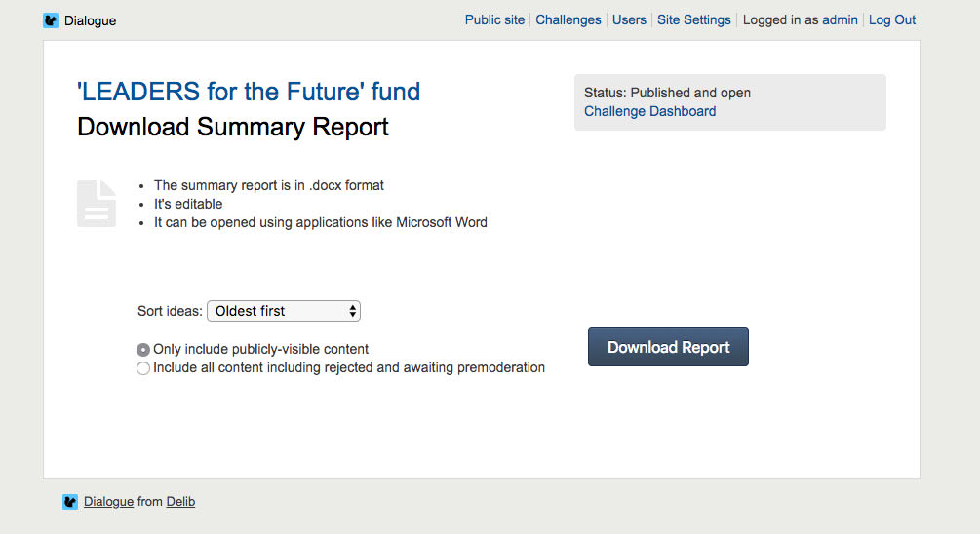The height and width of the screenshot is (534, 980).
Task: Click 'The summary report is in .docx format'
Action: coord(269,185)
